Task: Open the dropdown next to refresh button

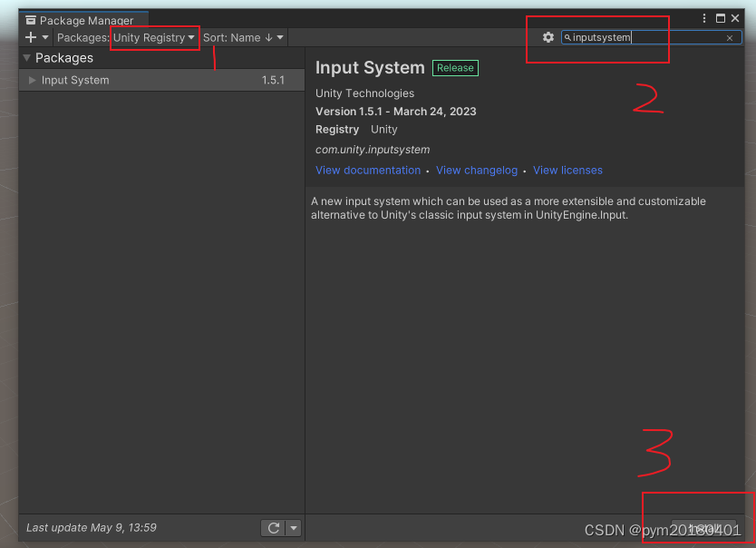Action: (x=294, y=528)
